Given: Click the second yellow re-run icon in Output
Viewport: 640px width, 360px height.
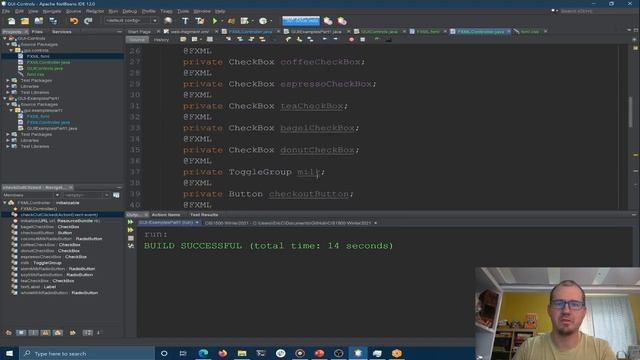Looking at the screenshot, I should click(131, 230).
